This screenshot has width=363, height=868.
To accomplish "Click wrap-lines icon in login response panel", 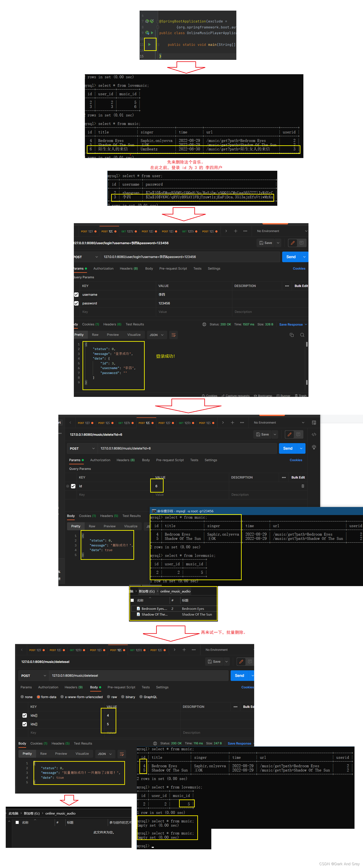I will pyautogui.click(x=173, y=335).
